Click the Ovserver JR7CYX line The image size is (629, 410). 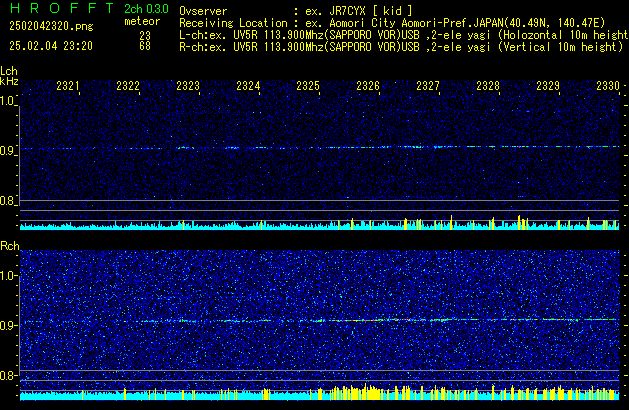click(x=296, y=11)
